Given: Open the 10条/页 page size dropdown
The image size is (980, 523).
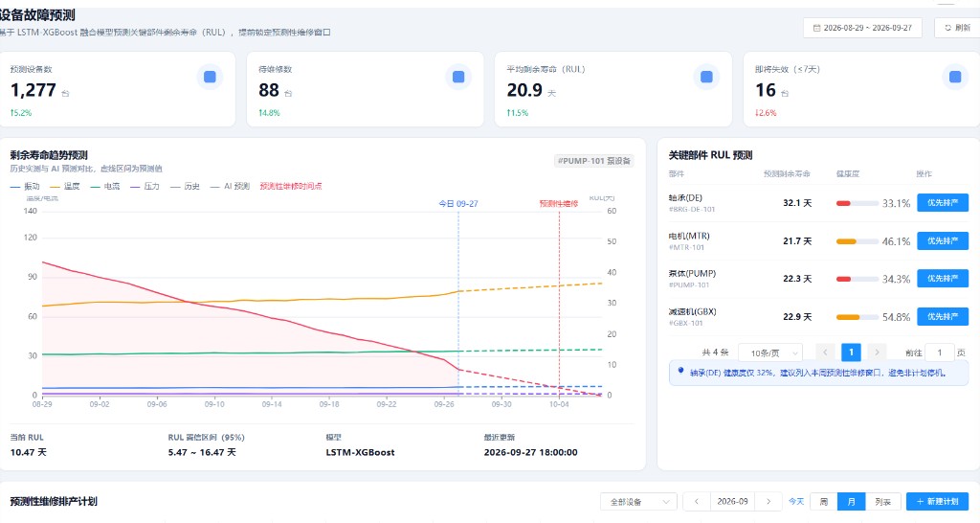Looking at the screenshot, I should (770, 352).
